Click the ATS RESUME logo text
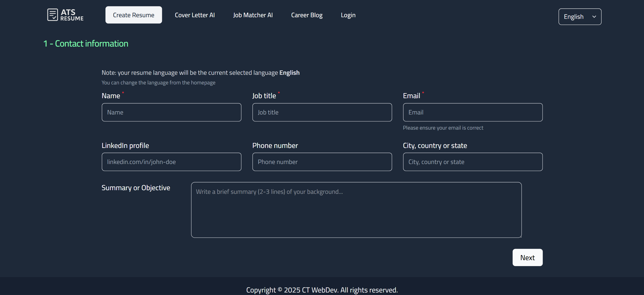 (72, 15)
